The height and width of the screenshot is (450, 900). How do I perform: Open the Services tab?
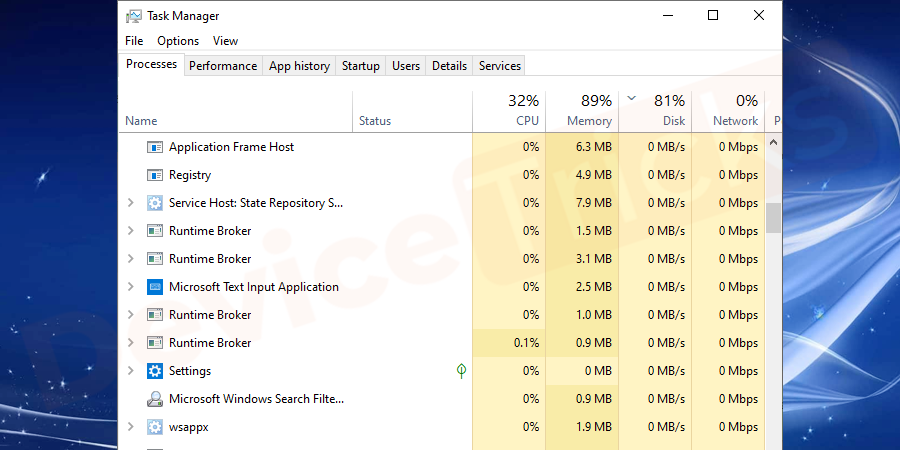500,66
